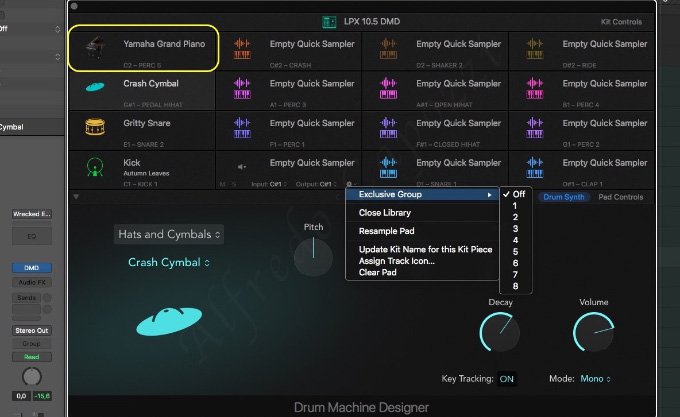Select the F#1 Closed Hihat sampler icon
The image size is (680, 417).
(387, 127)
